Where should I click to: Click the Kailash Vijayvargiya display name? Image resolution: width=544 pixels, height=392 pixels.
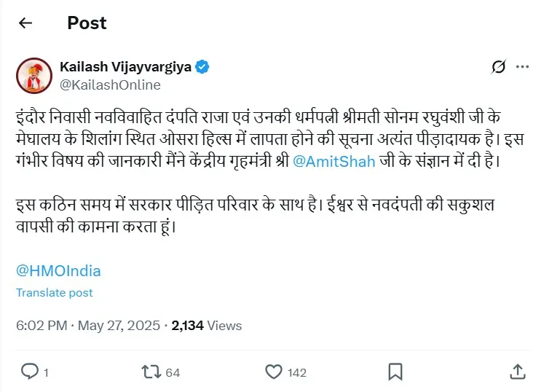click(x=125, y=67)
